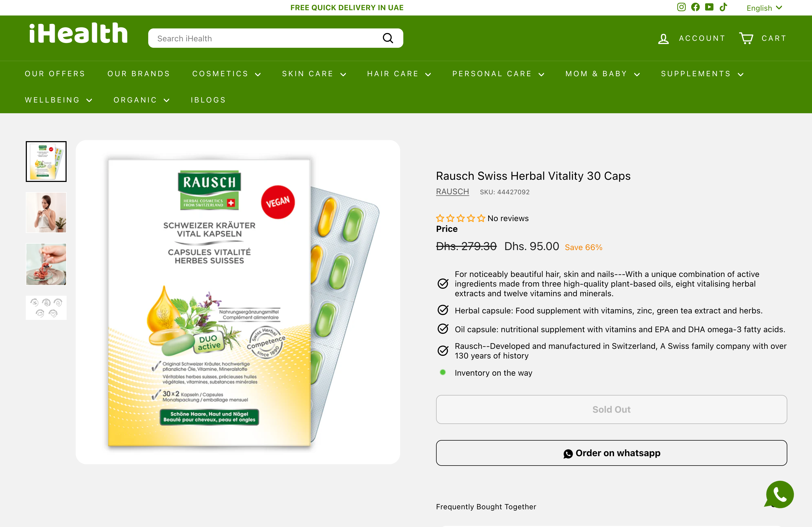Expand the English language dropdown
This screenshot has height=527, width=812.
pos(764,8)
